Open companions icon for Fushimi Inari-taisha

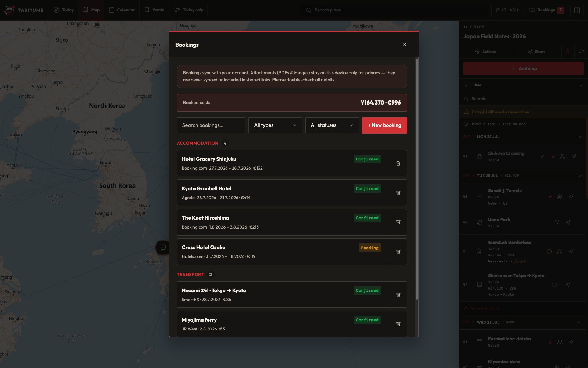560,342
